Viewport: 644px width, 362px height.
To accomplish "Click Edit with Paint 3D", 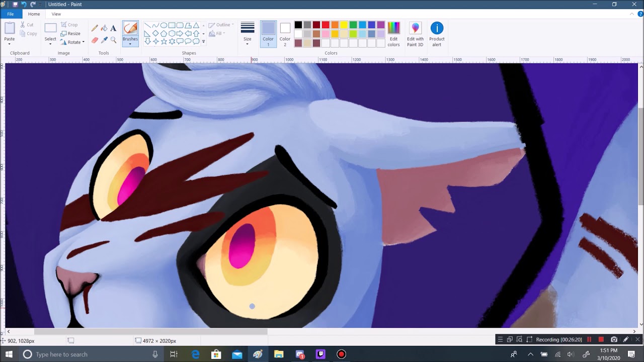I will click(415, 34).
